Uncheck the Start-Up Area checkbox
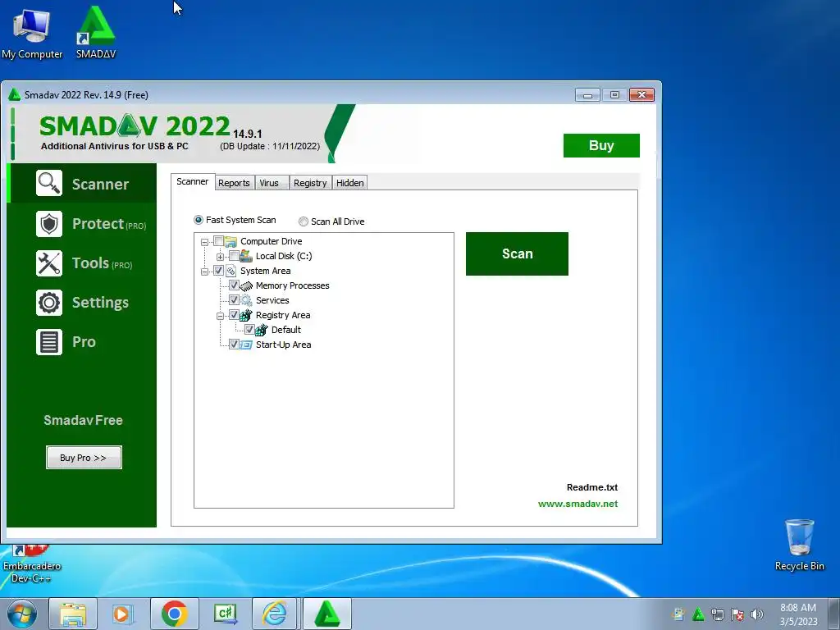Screen dimensions: 840x630 [x=234, y=344]
